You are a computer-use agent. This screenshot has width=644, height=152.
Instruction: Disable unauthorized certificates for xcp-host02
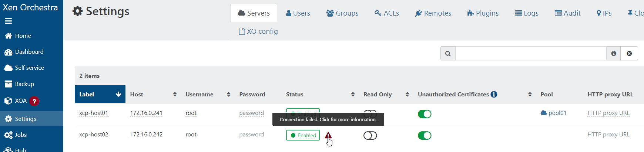pos(425,136)
